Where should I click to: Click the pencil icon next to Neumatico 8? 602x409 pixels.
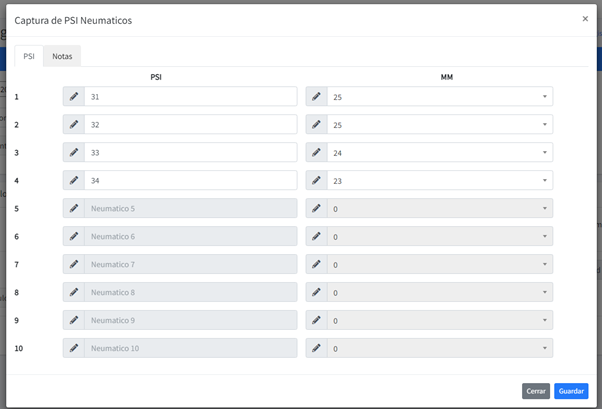73,293
